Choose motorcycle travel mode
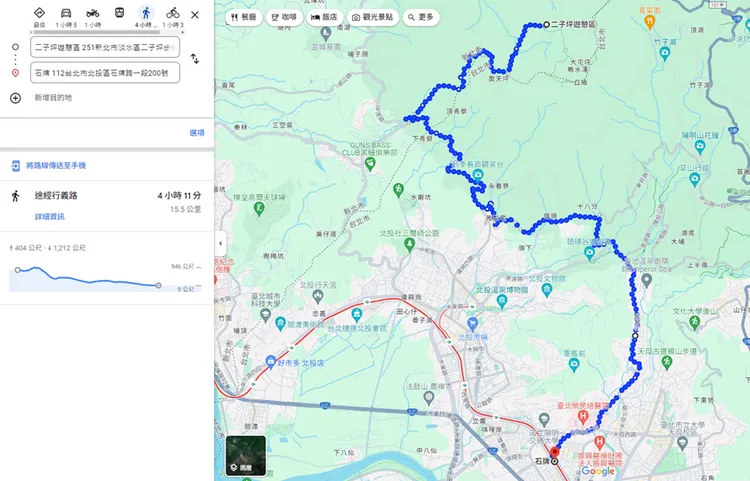This screenshot has width=750, height=481. click(x=93, y=12)
